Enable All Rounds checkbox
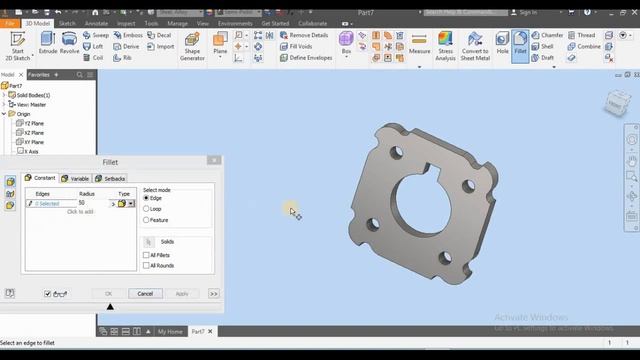The width and height of the screenshot is (640, 360). tap(146, 266)
